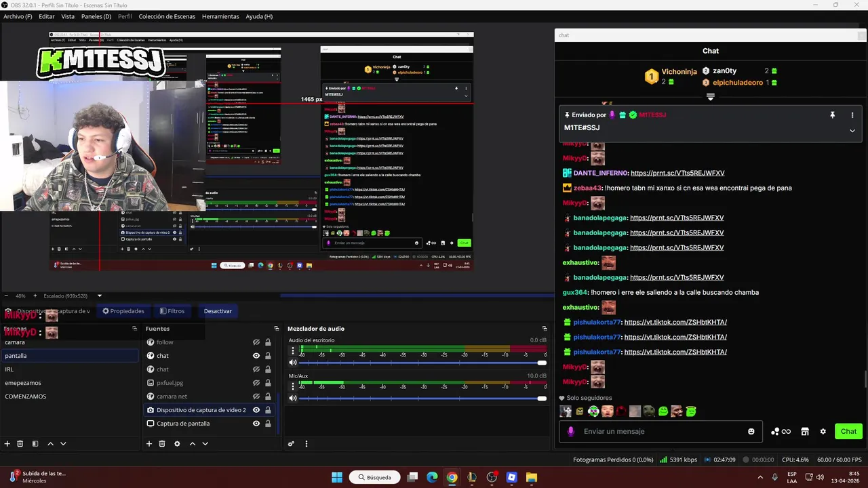Open Paneles menu

coord(96,16)
